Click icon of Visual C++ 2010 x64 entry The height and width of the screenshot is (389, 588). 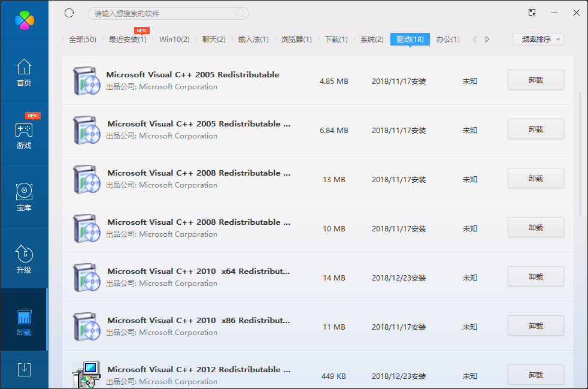tap(87, 277)
